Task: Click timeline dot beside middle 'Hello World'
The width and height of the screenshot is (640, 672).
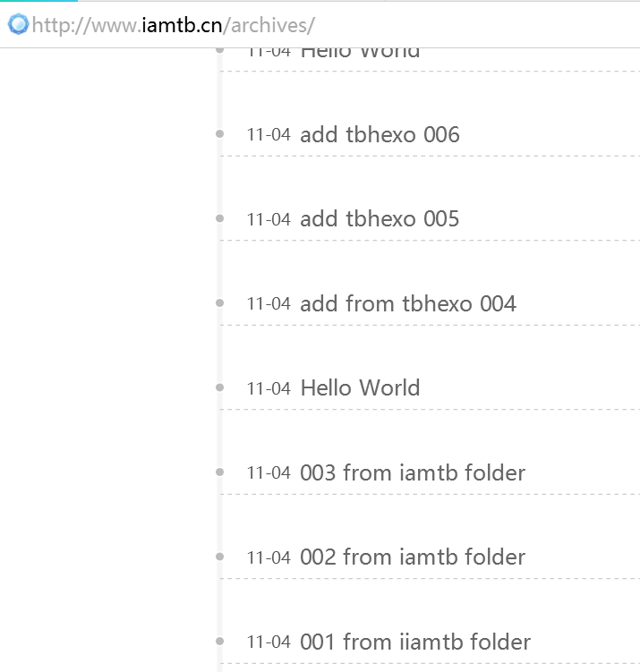Action: point(220,387)
